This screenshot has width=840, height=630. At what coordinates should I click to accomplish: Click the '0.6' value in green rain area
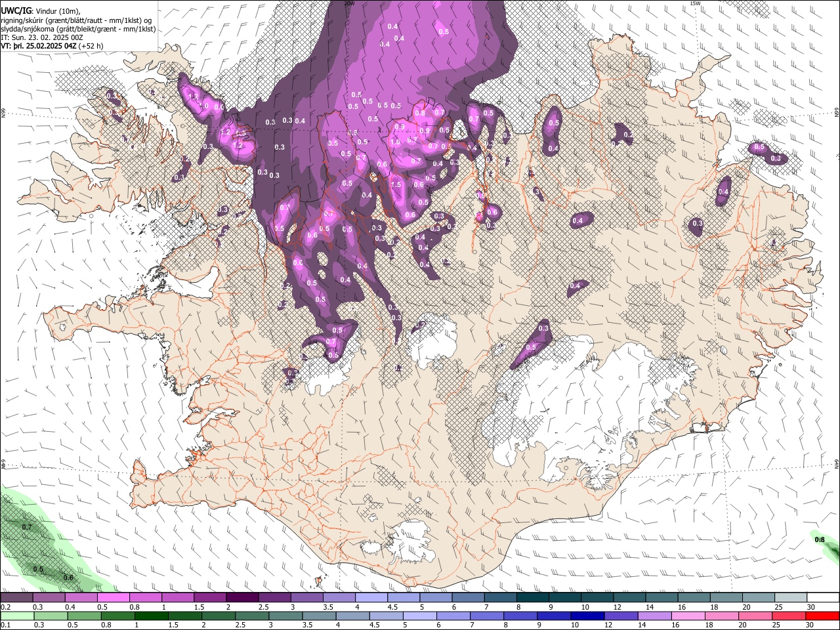point(68,577)
